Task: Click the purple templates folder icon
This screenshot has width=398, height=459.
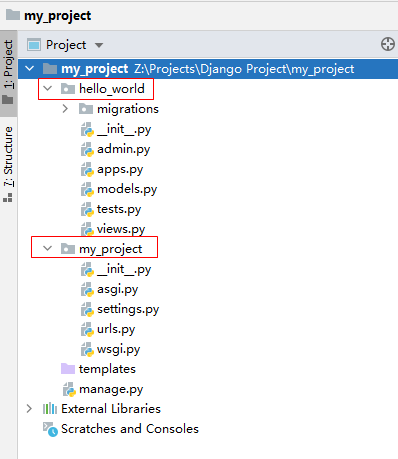Action: click(x=68, y=369)
